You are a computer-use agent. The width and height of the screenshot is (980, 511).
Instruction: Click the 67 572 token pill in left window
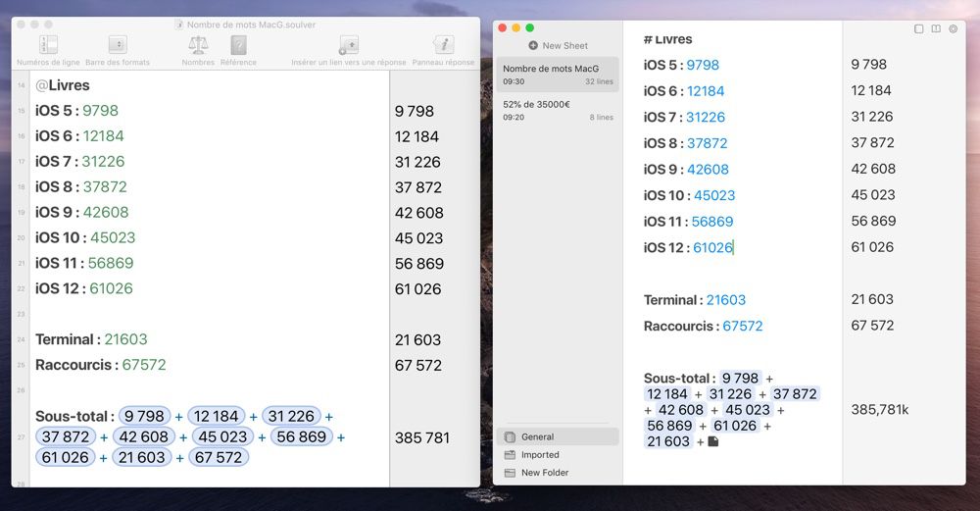pyautogui.click(x=219, y=457)
